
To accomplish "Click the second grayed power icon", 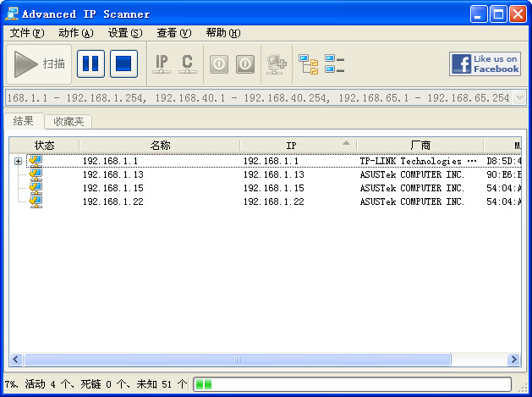I will [245, 63].
